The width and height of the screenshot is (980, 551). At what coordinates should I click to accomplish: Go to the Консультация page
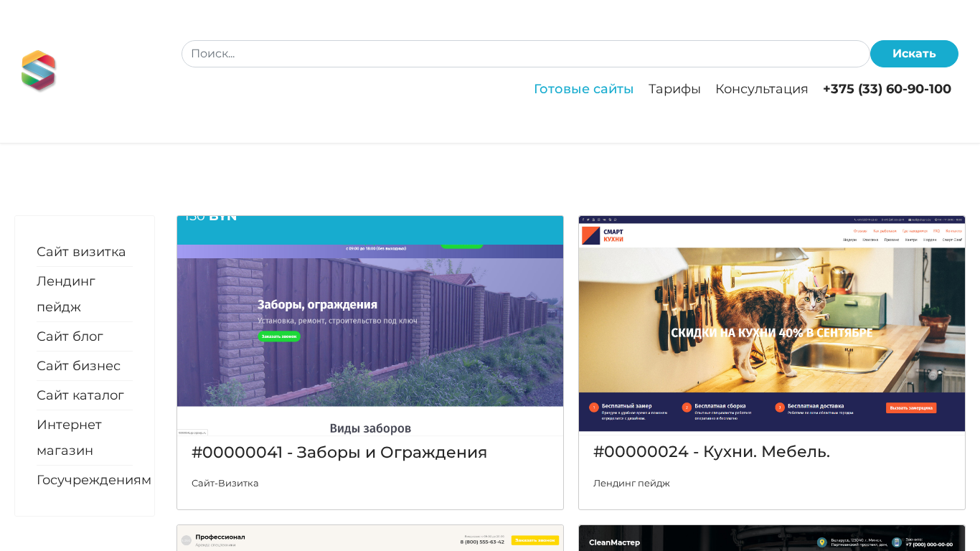click(x=761, y=89)
